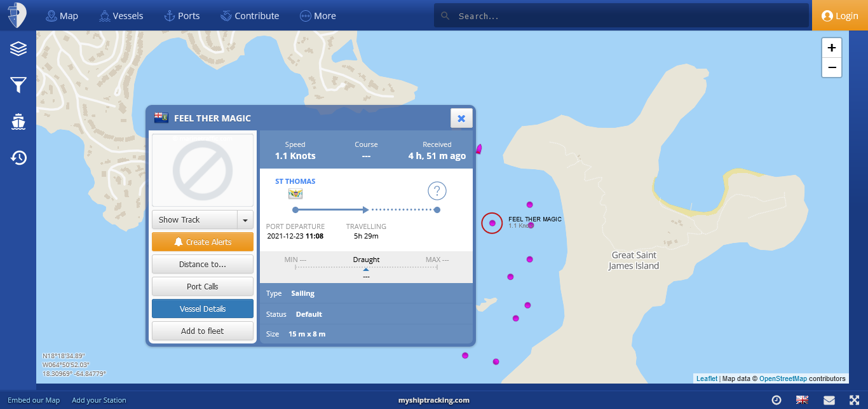The image size is (868, 409).
Task: Click the draught indicator slider marker
Action: tap(366, 270)
